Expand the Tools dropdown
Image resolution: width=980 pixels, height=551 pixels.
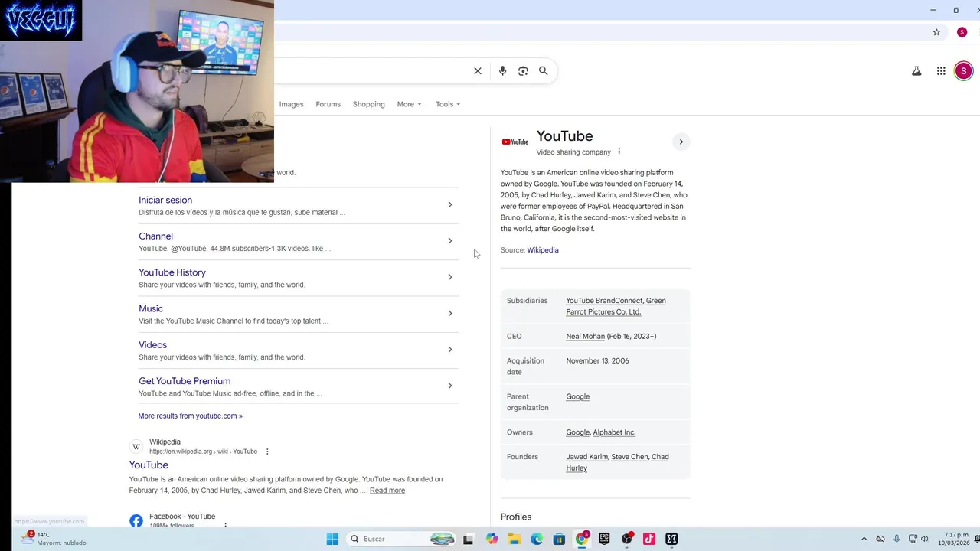(x=448, y=104)
